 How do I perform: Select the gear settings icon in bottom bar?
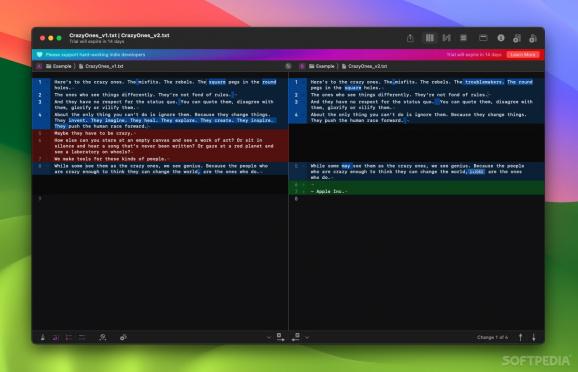pyautogui.click(x=123, y=337)
